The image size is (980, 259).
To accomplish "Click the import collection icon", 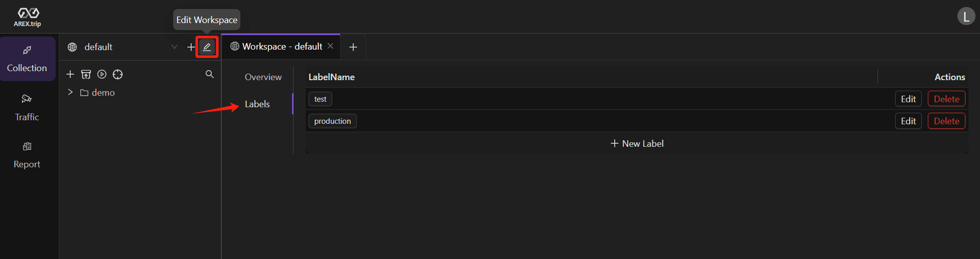I will click(x=86, y=74).
